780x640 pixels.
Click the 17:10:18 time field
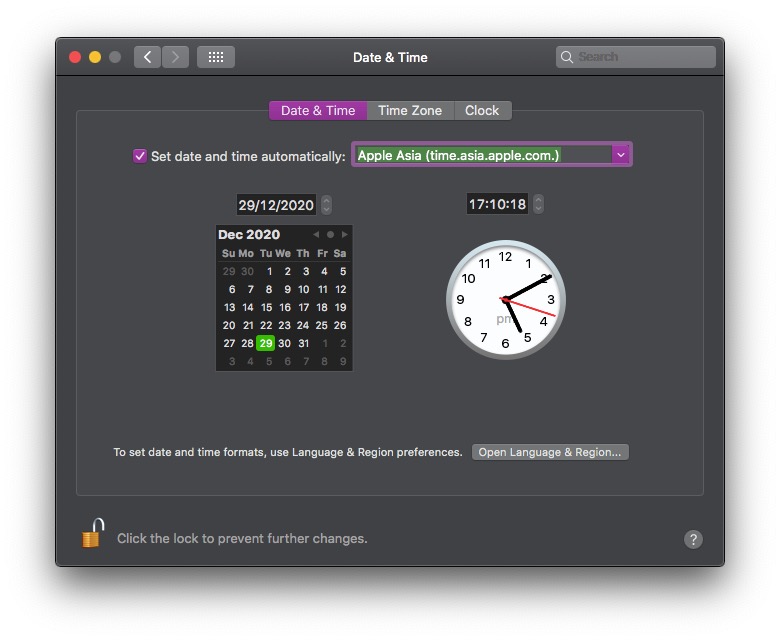(497, 204)
